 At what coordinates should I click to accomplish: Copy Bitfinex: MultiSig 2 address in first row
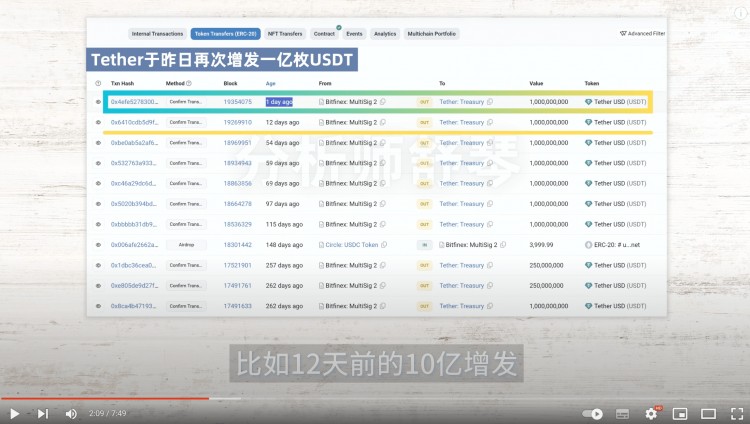[383, 102]
